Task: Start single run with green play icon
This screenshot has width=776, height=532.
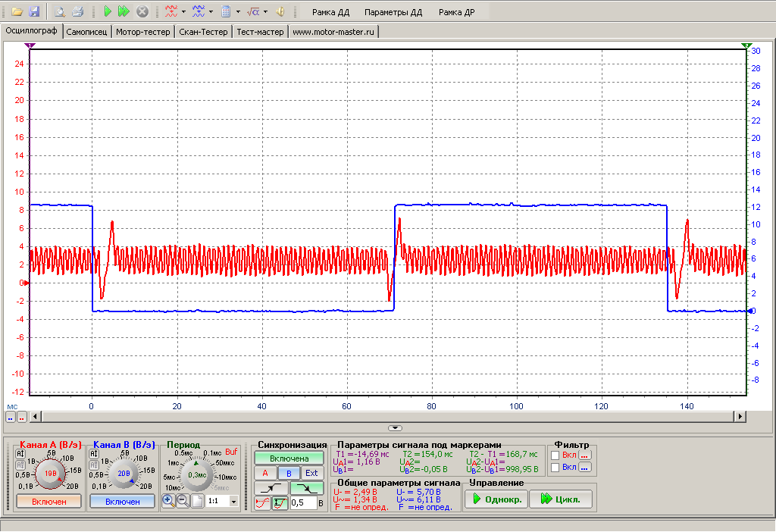Action: coord(108,12)
